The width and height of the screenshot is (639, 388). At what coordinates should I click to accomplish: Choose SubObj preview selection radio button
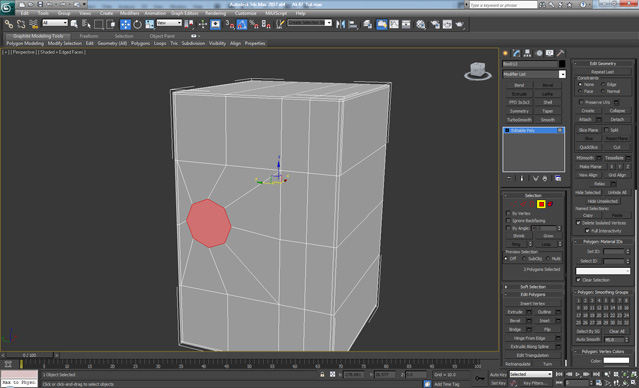524,259
